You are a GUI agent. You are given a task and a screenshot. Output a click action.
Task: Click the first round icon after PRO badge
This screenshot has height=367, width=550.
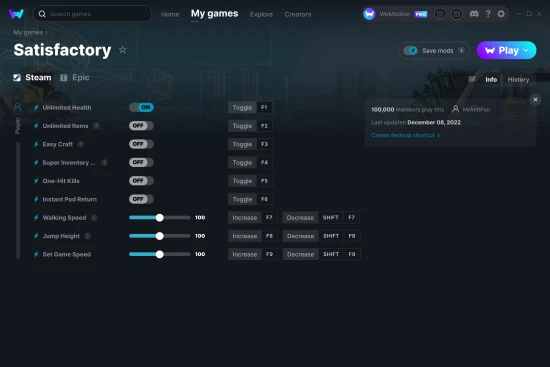pyautogui.click(x=440, y=14)
